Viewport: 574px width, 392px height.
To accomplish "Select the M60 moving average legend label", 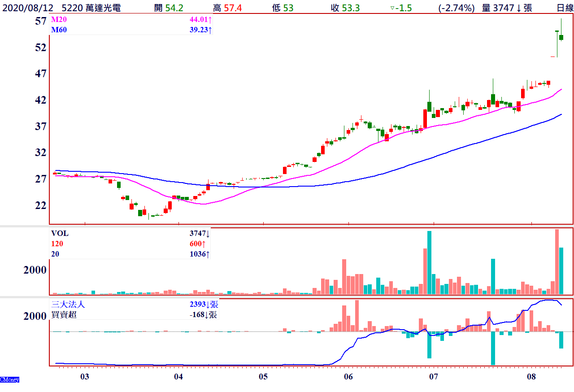I will tap(58, 30).
